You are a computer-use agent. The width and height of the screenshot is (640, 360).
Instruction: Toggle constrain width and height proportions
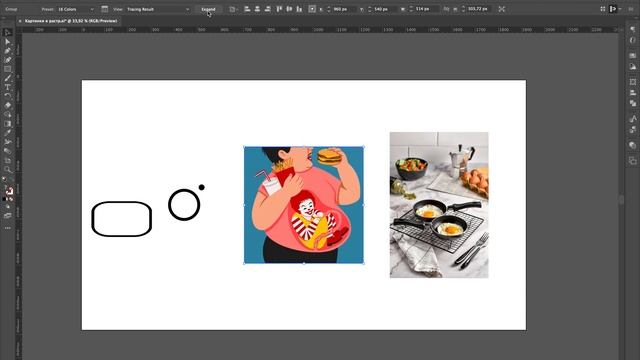(446, 9)
